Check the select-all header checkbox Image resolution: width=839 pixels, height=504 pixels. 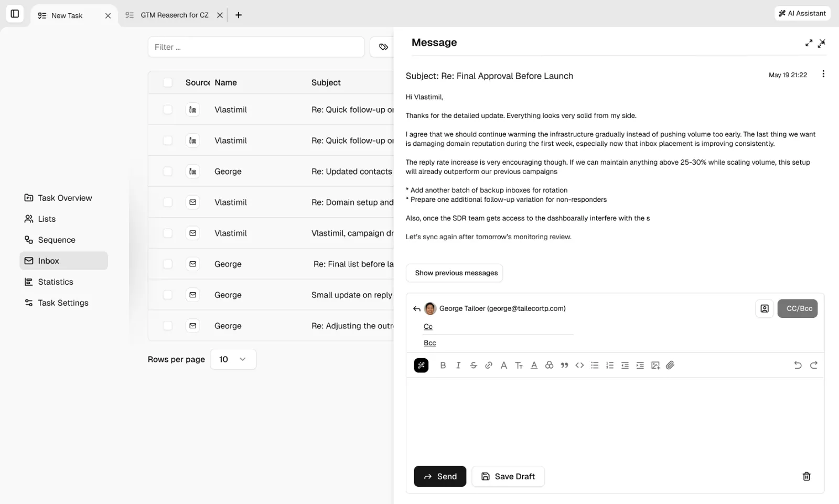click(x=168, y=82)
